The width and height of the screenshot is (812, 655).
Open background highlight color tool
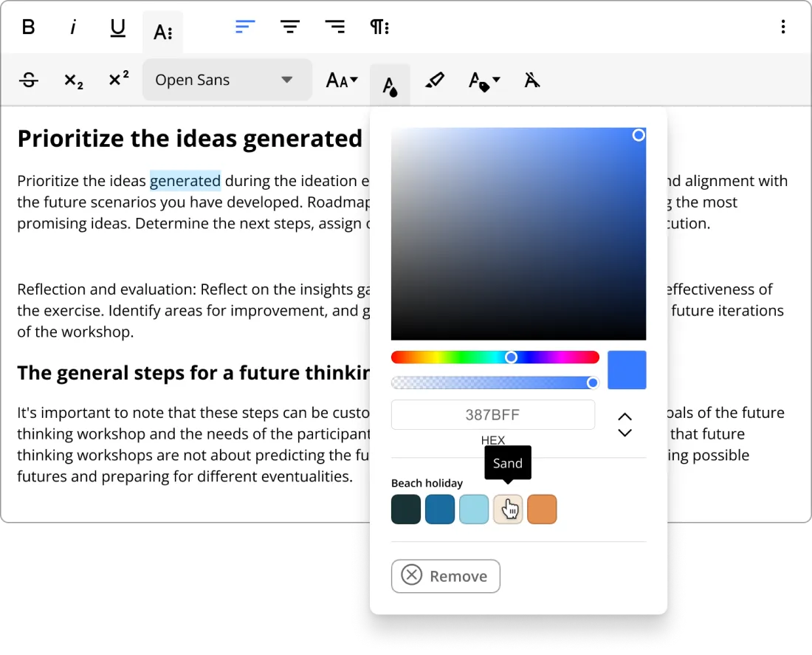[435, 80]
